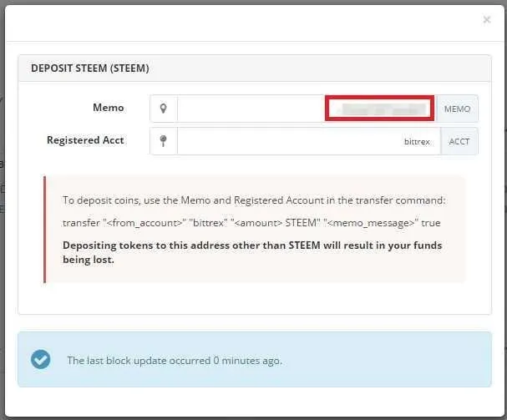
Task: Click the pin icon beside Memo field
Action: [164, 109]
